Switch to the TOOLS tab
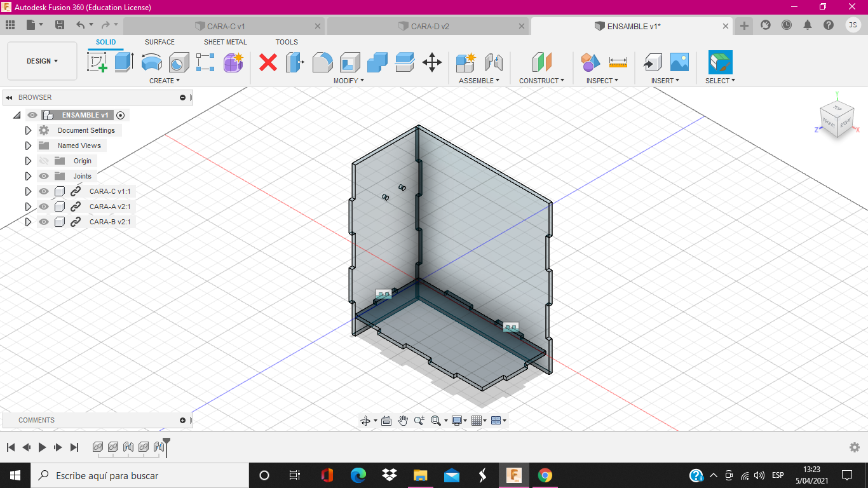868x488 pixels. tap(287, 42)
